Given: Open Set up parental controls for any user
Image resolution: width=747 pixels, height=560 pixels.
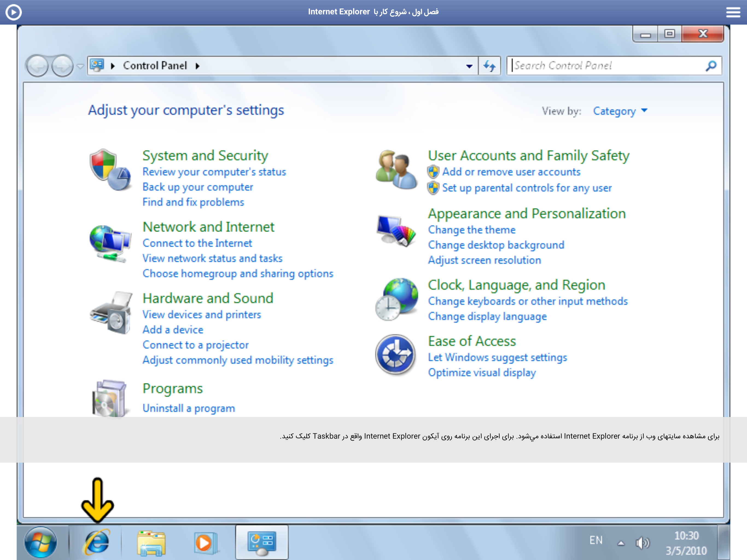Looking at the screenshot, I should point(527,188).
